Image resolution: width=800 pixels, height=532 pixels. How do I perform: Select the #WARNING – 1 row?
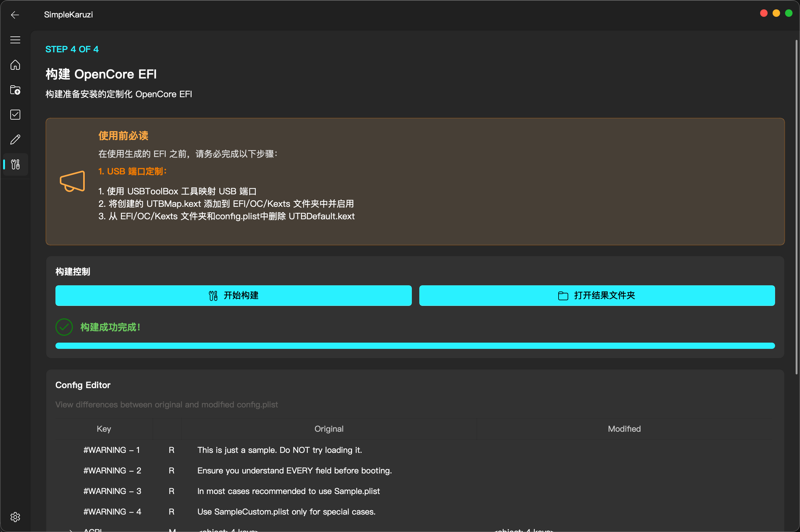point(112,450)
